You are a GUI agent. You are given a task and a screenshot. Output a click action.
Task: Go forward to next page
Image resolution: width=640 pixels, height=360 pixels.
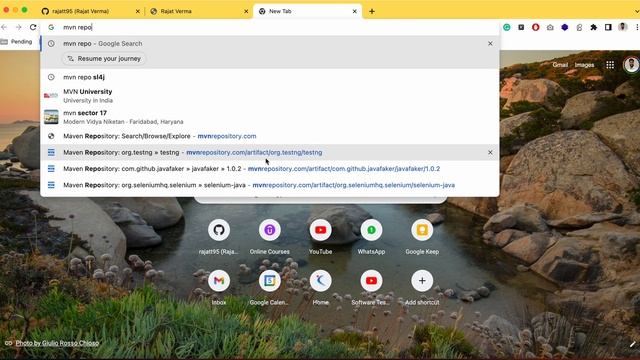point(19,27)
